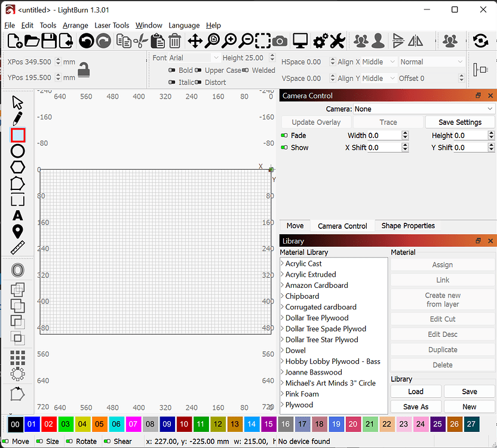The width and height of the screenshot is (497, 448).
Task: Click the library Save button
Action: (x=469, y=392)
